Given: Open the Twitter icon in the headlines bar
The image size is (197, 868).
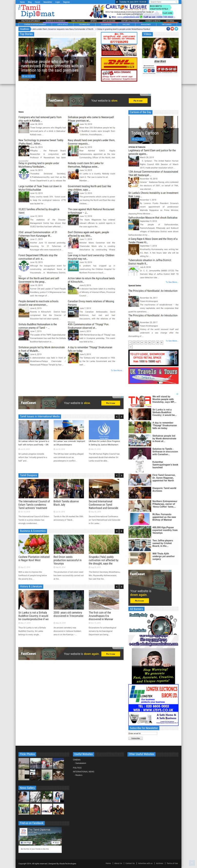Looking at the screenshot, I should (176, 29).
